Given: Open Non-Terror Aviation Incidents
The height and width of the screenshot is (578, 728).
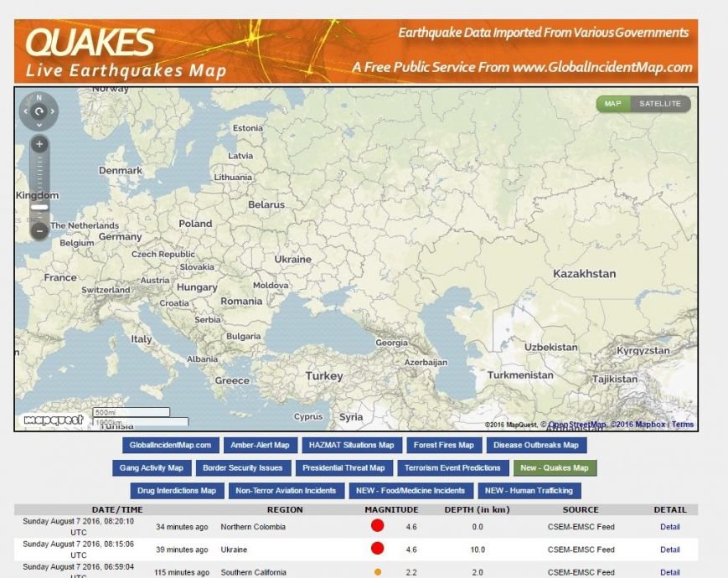Looking at the screenshot, I should (x=286, y=491).
